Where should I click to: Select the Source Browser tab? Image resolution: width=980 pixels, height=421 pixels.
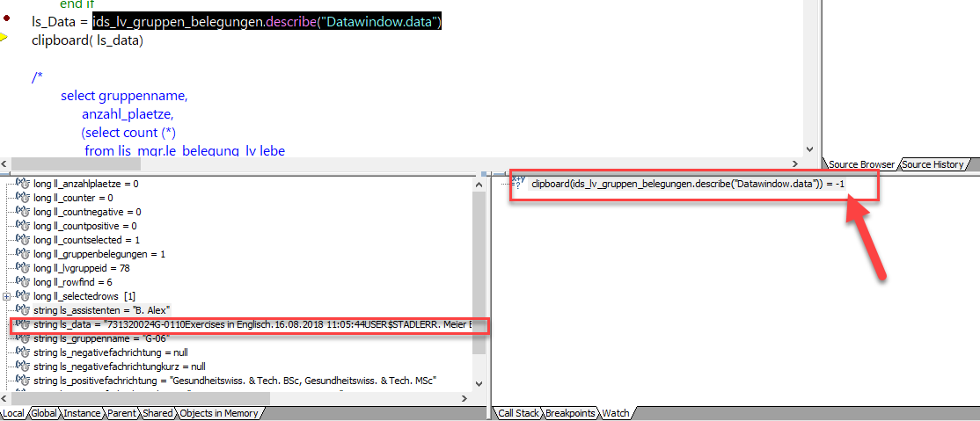pyautogui.click(x=861, y=164)
